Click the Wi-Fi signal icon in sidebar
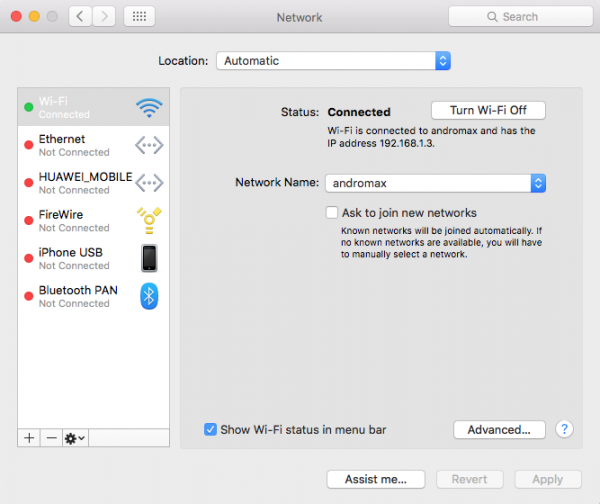The width and height of the screenshot is (600, 504). click(149, 107)
